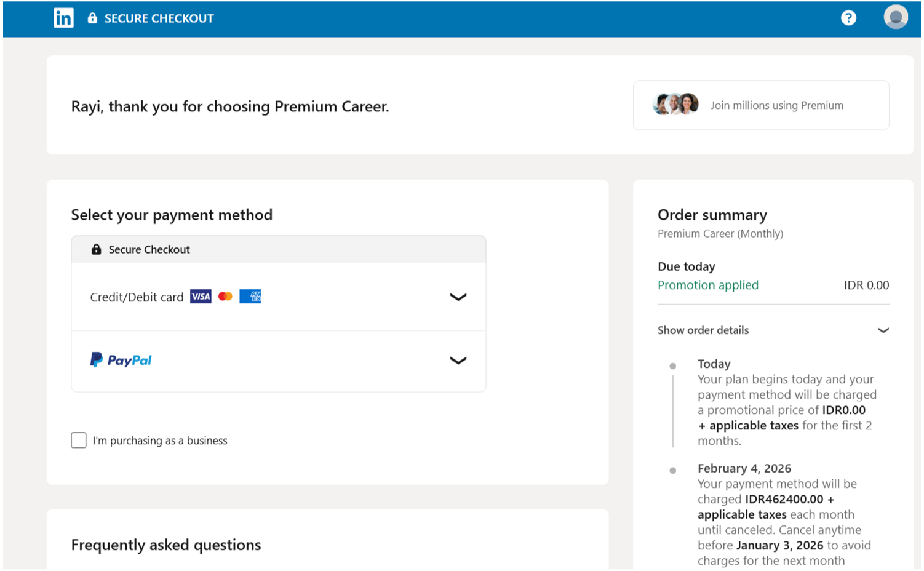The height and width of the screenshot is (571, 924).
Task: Check the I'm purchasing as a business box
Action: click(x=79, y=440)
